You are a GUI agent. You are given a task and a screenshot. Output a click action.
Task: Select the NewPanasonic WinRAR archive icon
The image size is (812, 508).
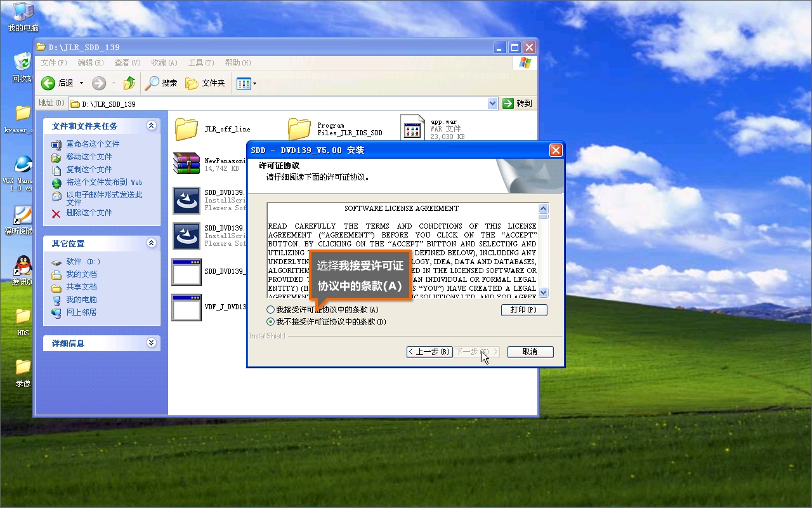(187, 163)
